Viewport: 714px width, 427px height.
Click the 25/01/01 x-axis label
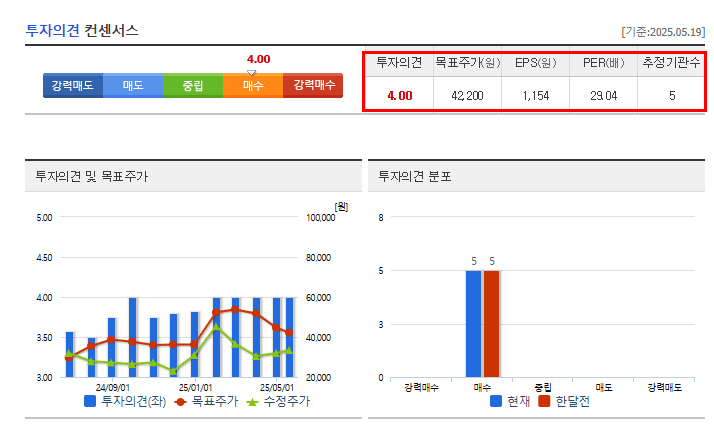(195, 387)
